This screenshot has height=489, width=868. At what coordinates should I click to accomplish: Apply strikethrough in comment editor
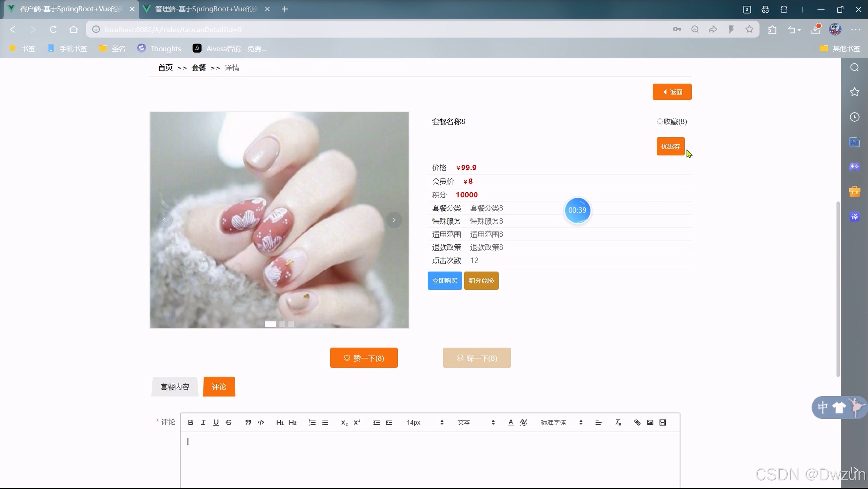tap(229, 422)
